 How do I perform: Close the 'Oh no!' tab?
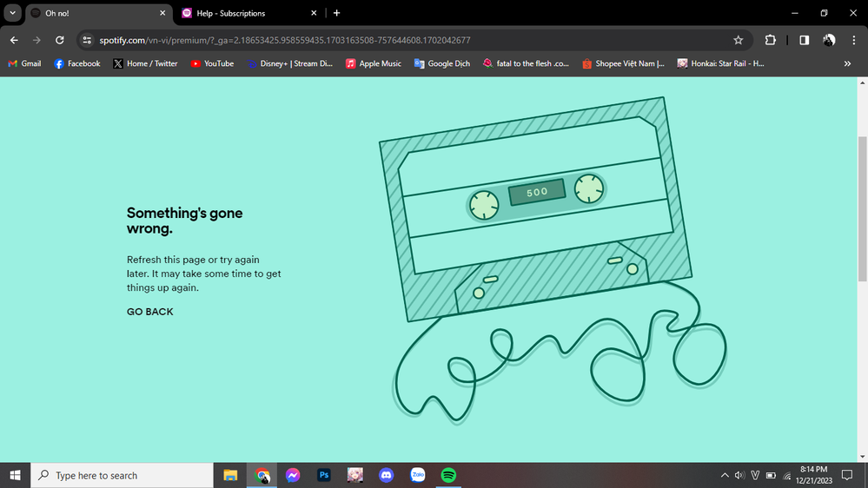click(x=162, y=13)
